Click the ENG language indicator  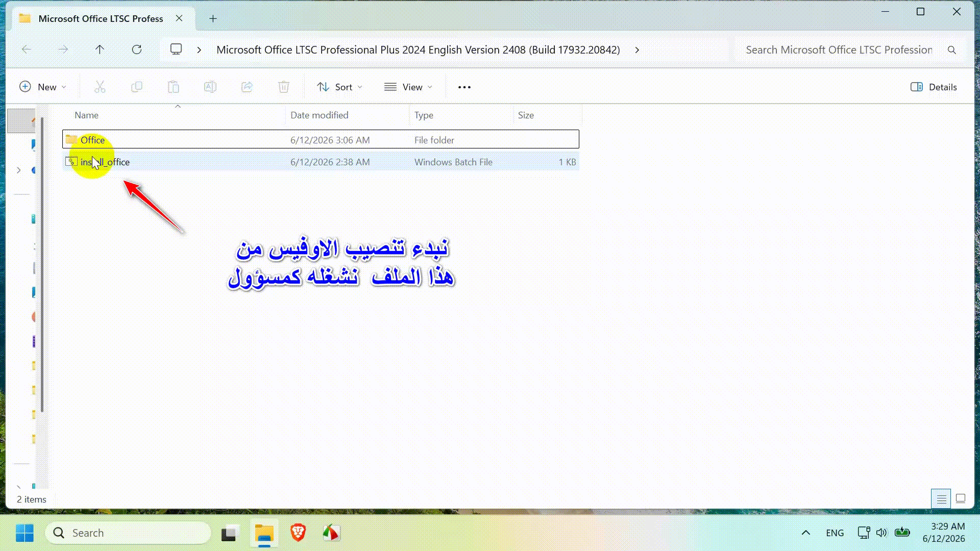[x=835, y=533]
